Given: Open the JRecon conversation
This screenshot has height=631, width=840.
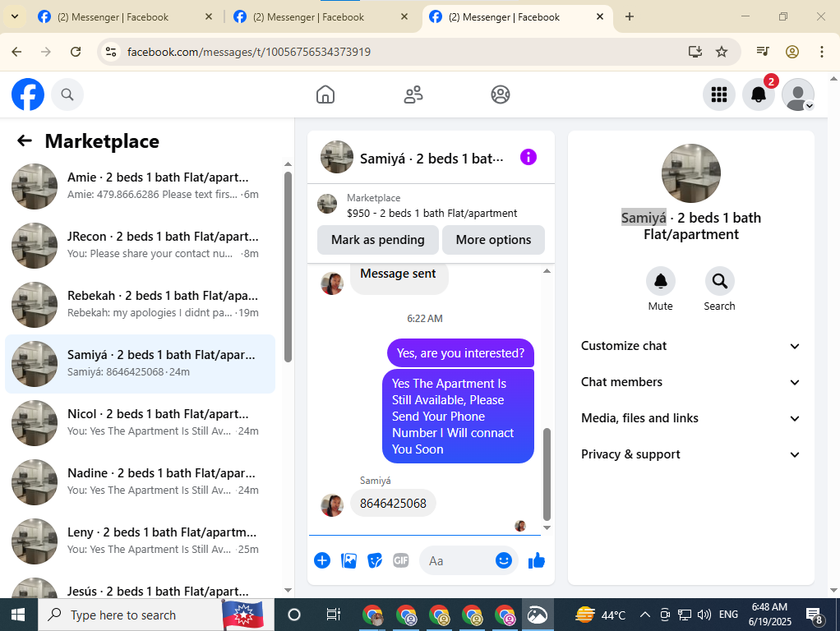Looking at the screenshot, I should click(x=141, y=246).
